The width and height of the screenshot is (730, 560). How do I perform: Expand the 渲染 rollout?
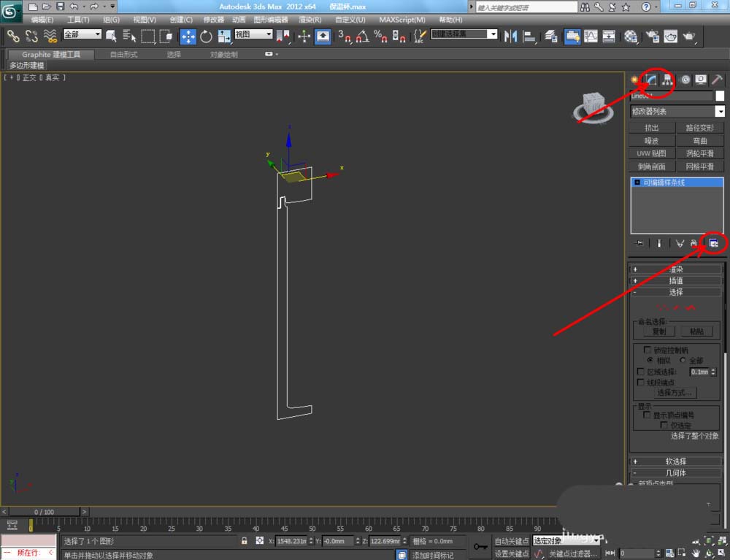(x=676, y=269)
